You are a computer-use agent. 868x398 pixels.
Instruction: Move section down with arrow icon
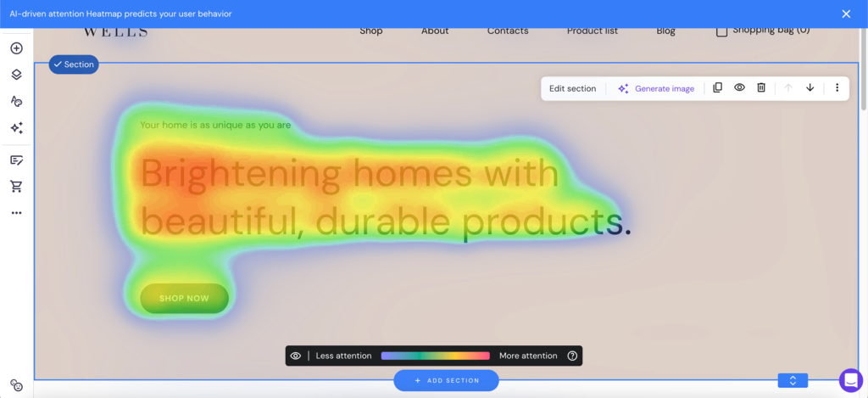pyautogui.click(x=810, y=87)
